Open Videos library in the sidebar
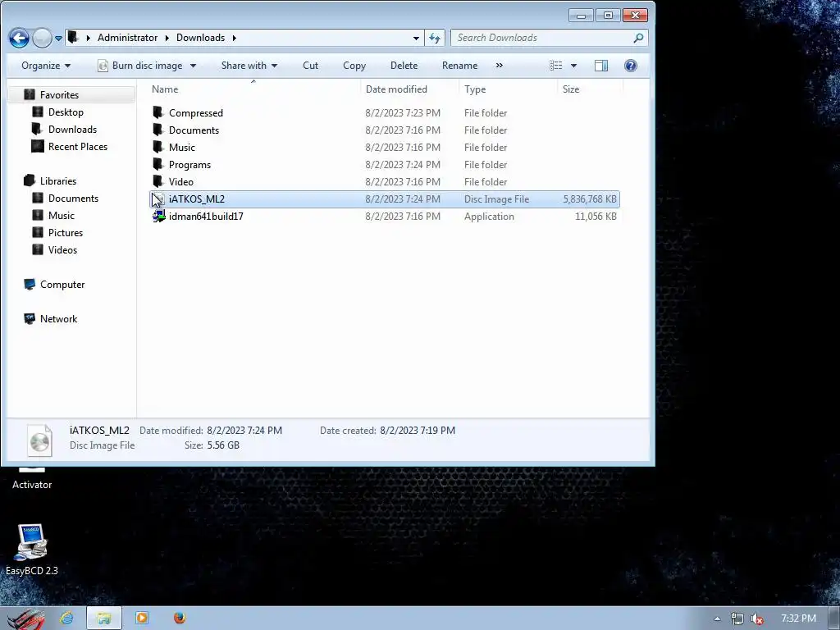This screenshot has width=840, height=630. pos(62,249)
